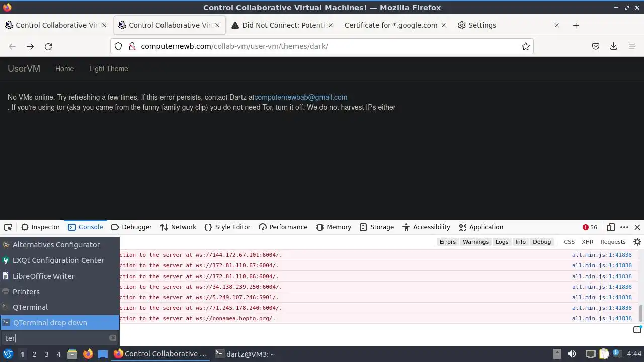Open LXQt Configuration Center
Screen dimensions: 644x362
pos(59,260)
